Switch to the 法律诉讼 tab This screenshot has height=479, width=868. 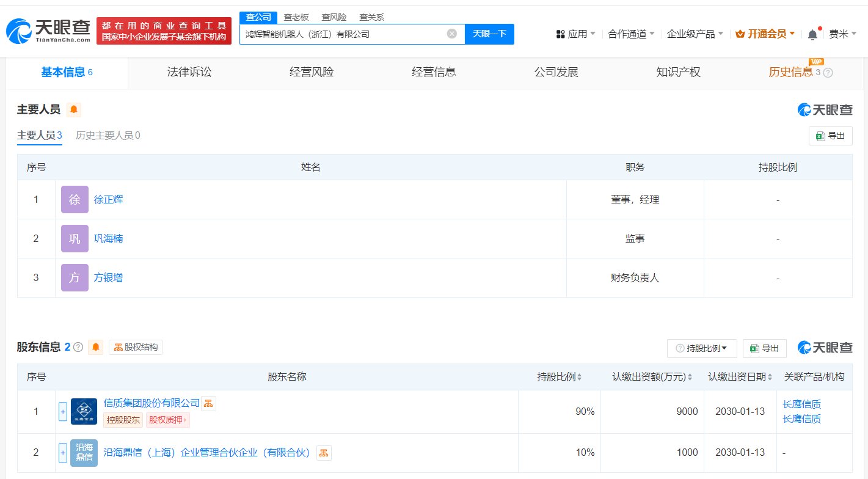pos(189,71)
